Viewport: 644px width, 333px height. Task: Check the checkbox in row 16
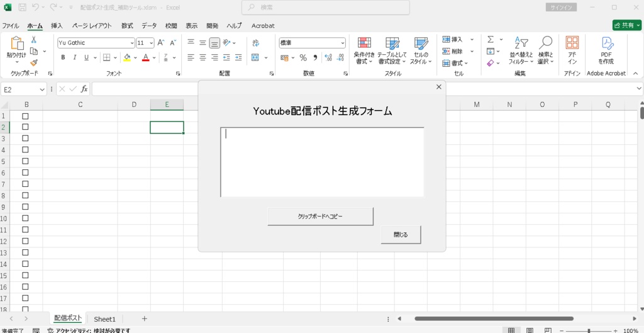click(x=25, y=286)
